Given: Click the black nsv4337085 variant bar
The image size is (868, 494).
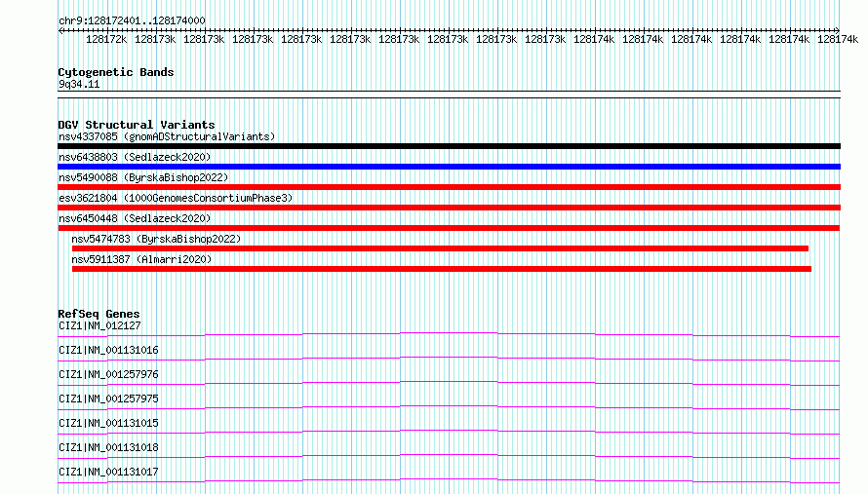Looking at the screenshot, I should 449,146.
